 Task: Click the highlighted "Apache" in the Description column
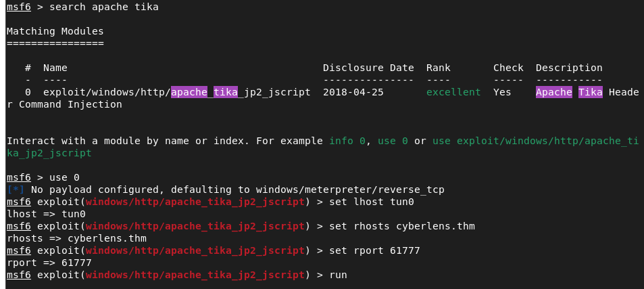[554, 92]
